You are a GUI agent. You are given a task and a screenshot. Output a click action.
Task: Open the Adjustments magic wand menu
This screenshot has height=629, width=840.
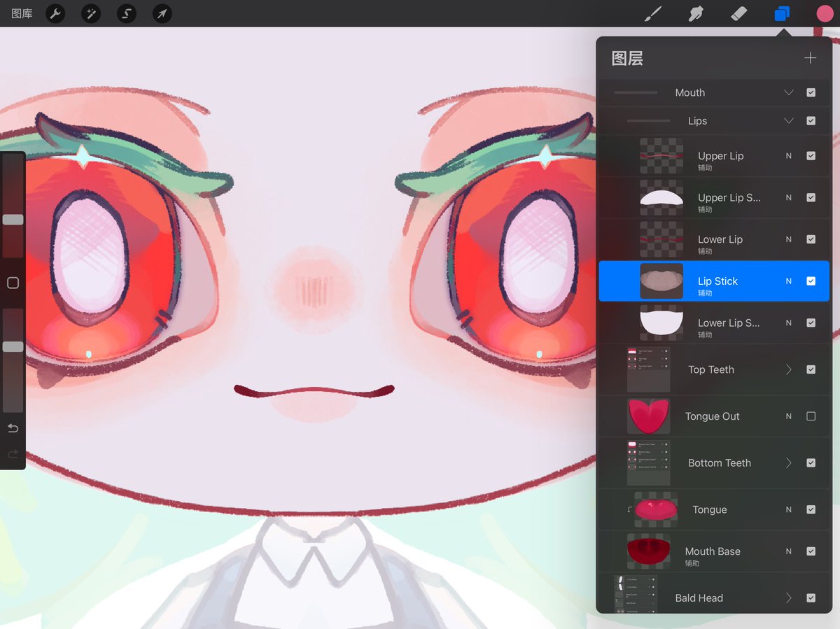(91, 13)
